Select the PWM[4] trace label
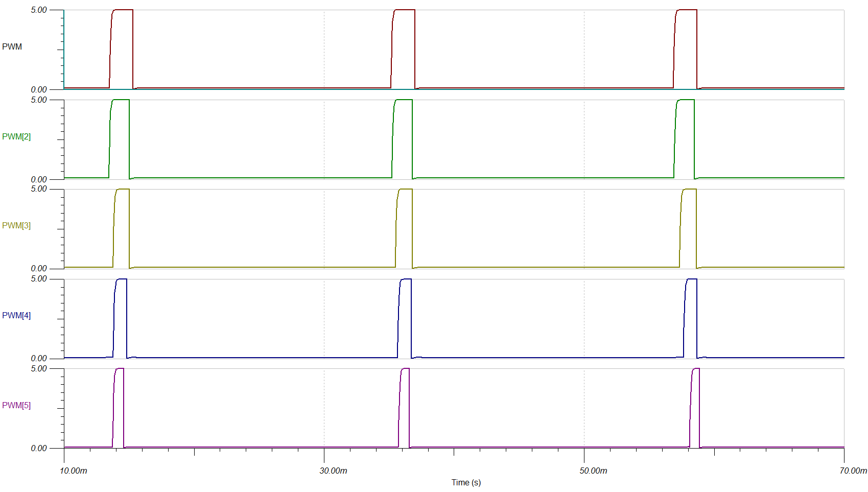The image size is (868, 492). 16,315
